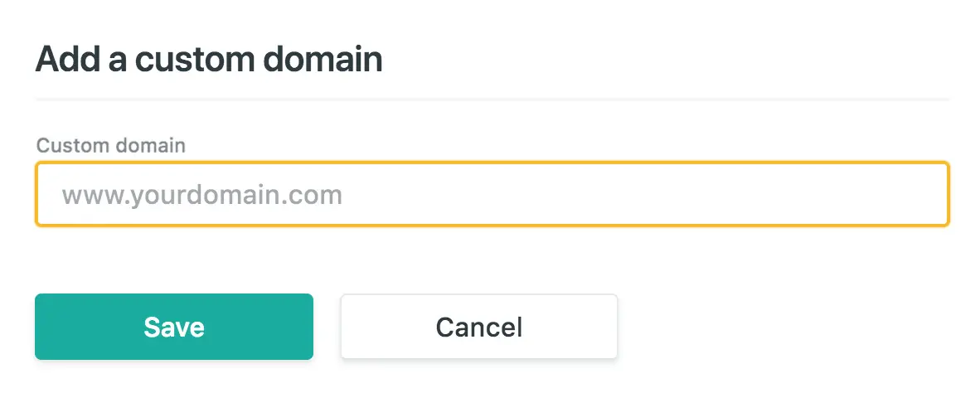The image size is (980, 393).
Task: Cancel adding the custom domain
Action: click(479, 327)
